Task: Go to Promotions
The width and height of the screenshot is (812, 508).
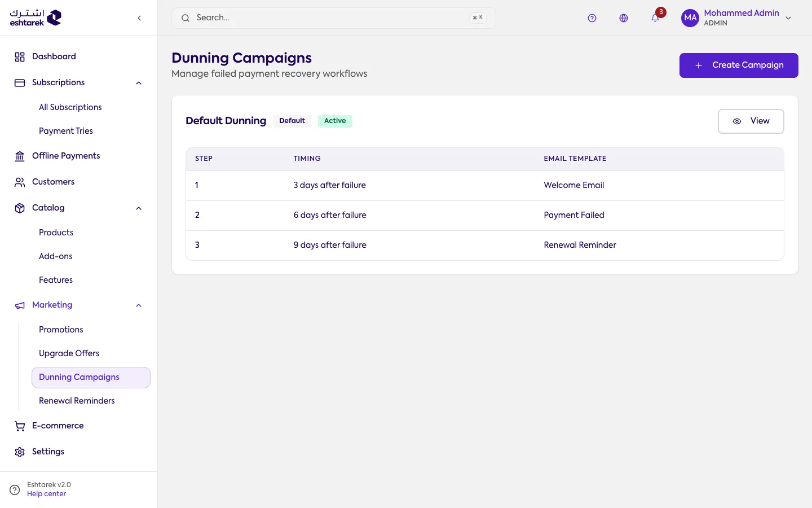Action: (x=61, y=330)
